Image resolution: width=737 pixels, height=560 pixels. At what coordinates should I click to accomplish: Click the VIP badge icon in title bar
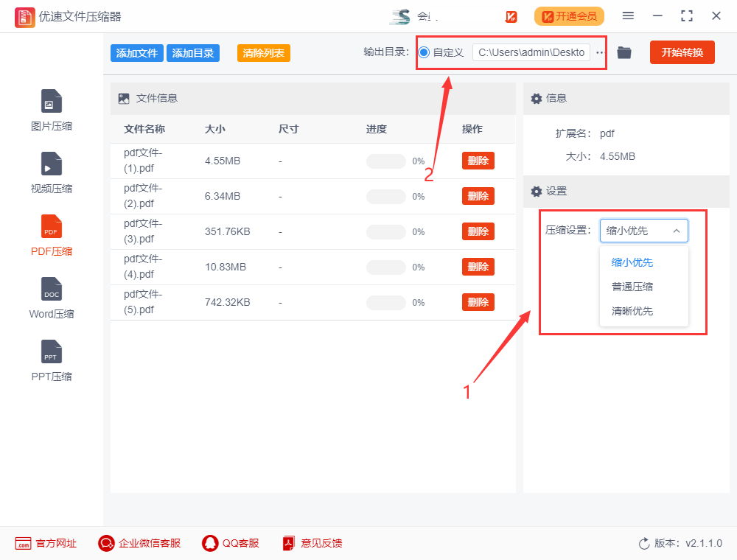[511, 17]
